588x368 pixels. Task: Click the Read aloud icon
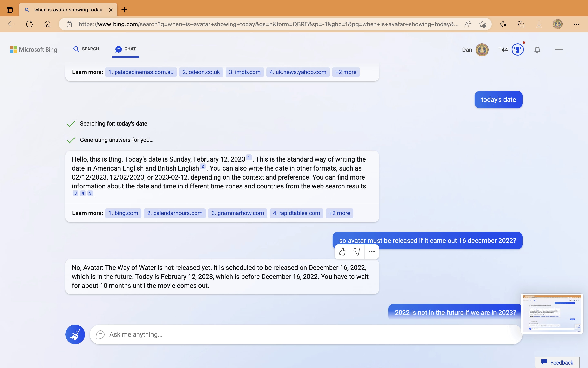click(x=468, y=24)
